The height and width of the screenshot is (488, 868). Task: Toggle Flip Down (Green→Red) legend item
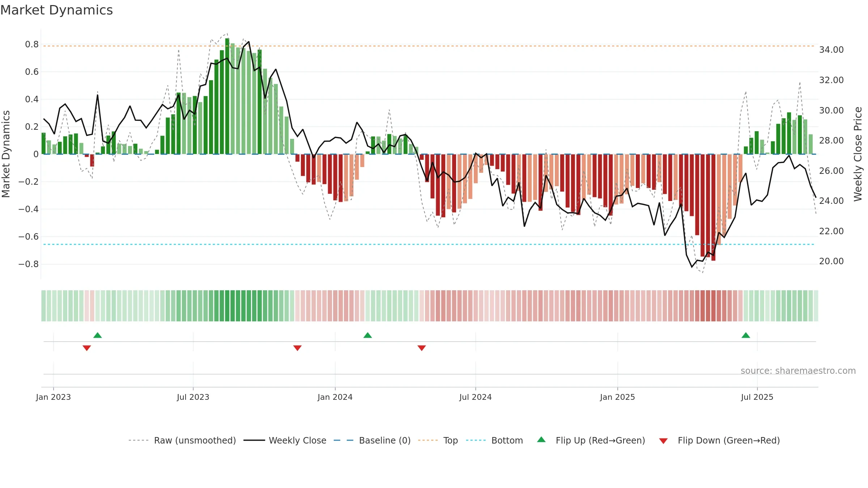click(x=719, y=440)
